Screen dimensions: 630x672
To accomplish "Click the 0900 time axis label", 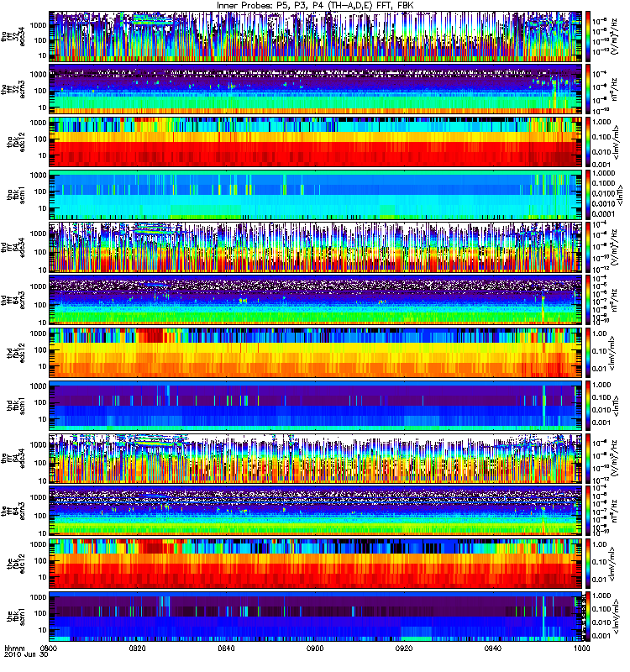I will (315, 648).
